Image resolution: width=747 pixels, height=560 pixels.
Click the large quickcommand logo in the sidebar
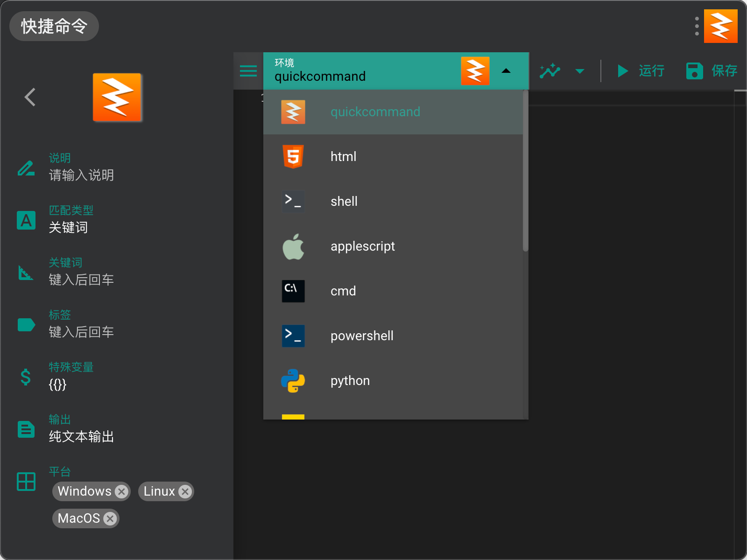117,98
